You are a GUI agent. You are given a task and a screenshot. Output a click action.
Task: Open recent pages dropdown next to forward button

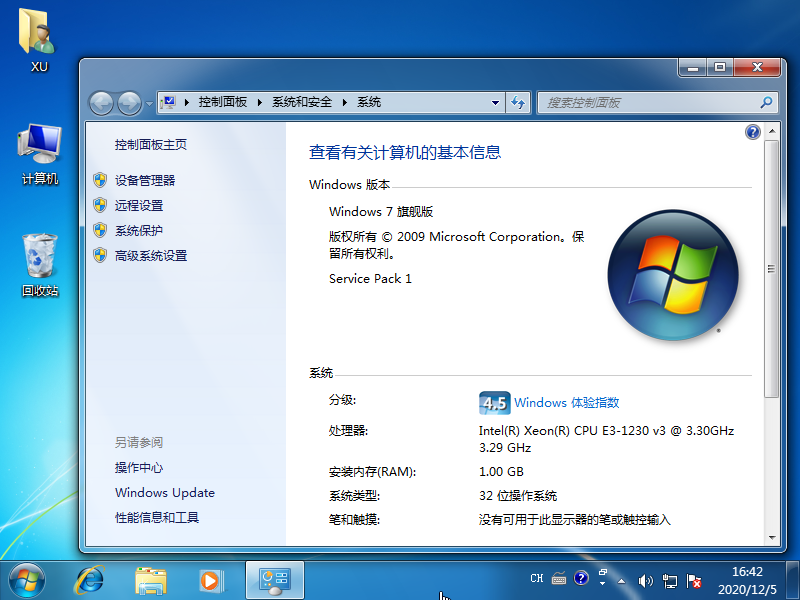[x=149, y=103]
